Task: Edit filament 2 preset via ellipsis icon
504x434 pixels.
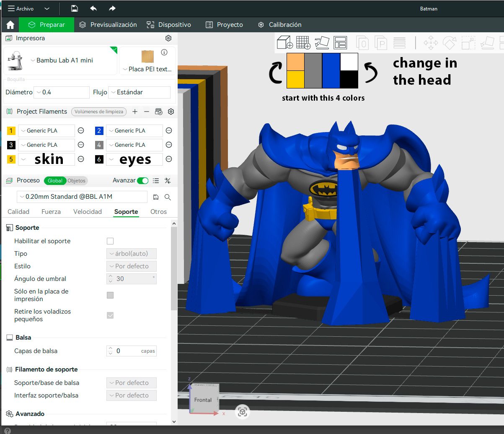Action: pos(169,131)
